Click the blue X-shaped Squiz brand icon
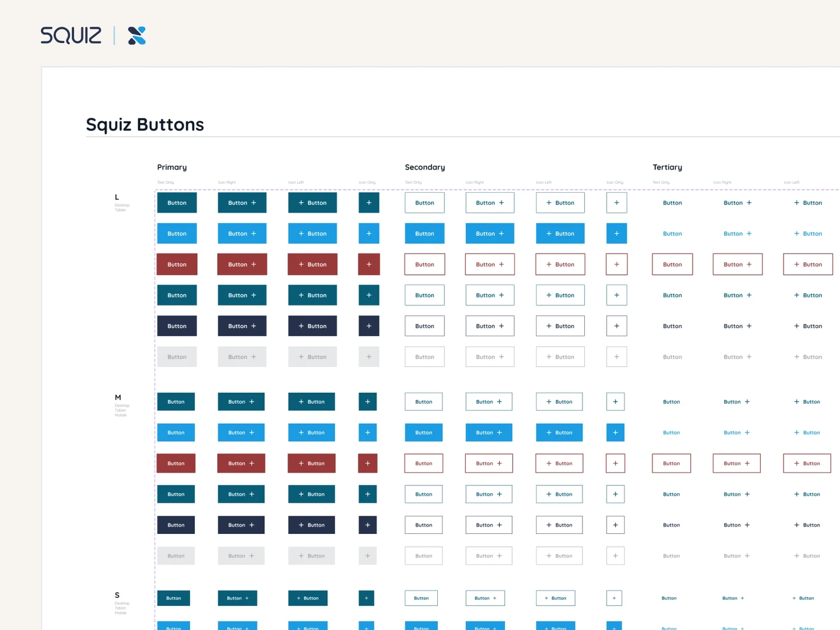Screen dimensions: 840x630 click(137, 36)
